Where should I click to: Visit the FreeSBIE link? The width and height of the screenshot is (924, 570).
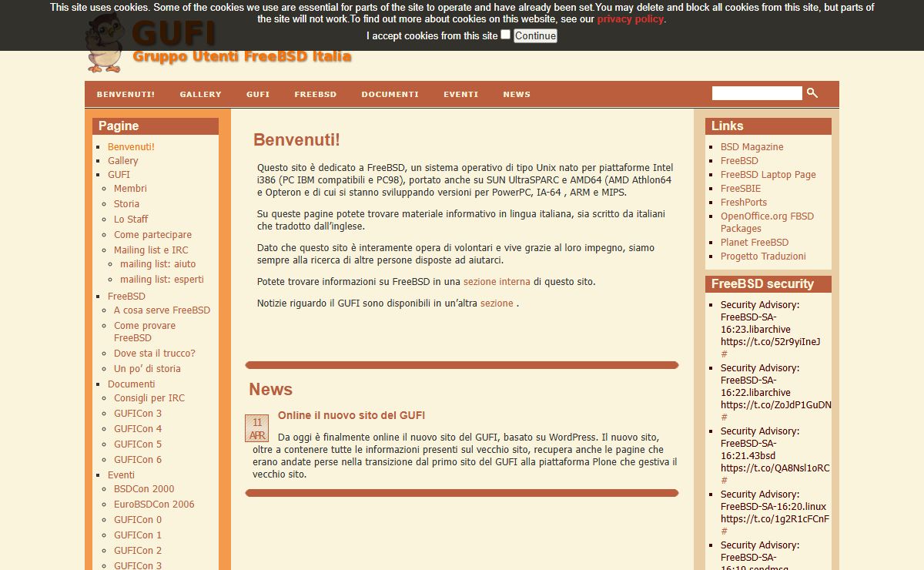tap(741, 189)
